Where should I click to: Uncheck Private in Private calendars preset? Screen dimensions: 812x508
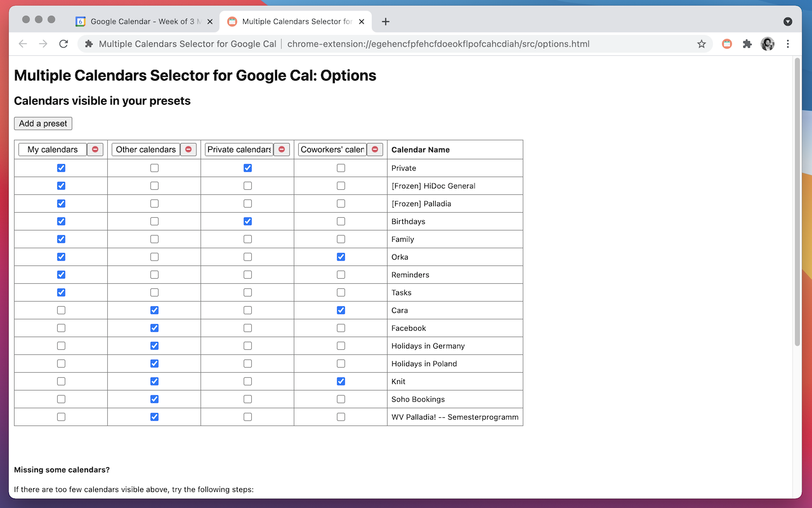(247, 168)
